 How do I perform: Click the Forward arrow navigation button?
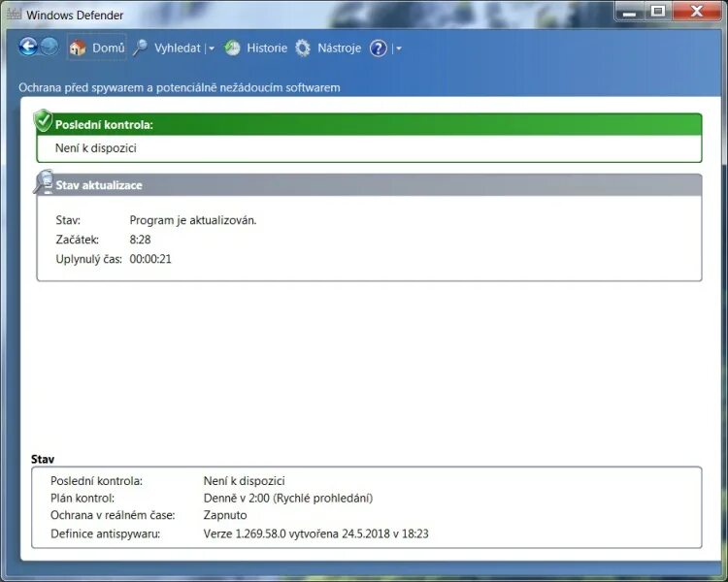pyautogui.click(x=50, y=47)
